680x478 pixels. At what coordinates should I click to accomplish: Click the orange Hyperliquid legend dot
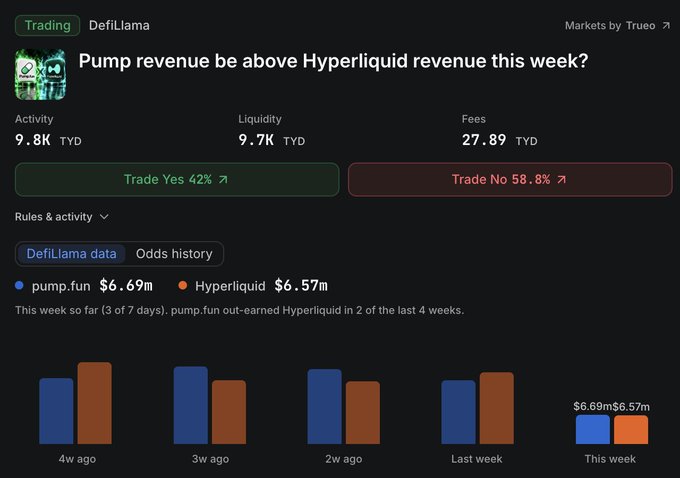click(183, 285)
